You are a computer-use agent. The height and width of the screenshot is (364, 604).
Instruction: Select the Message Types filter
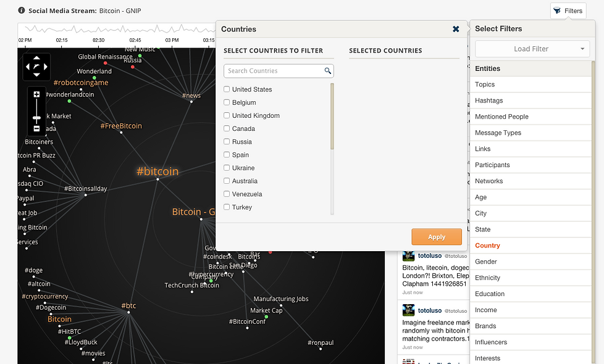point(531,133)
